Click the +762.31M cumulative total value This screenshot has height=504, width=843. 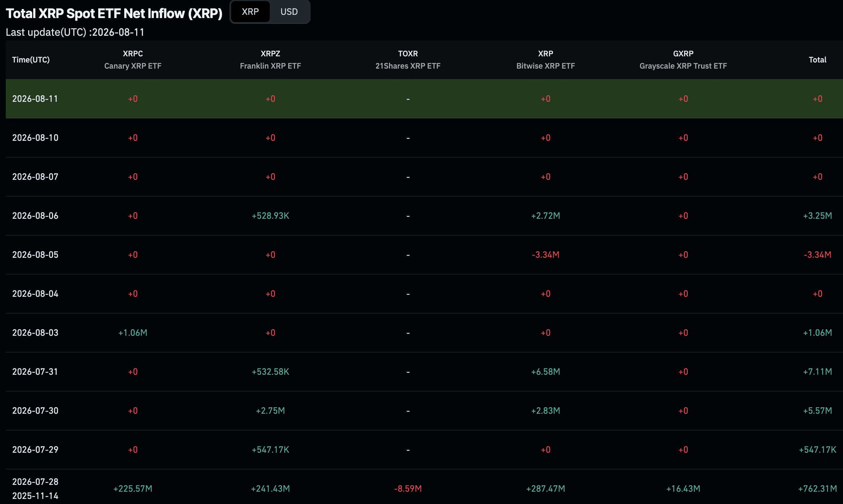818,489
